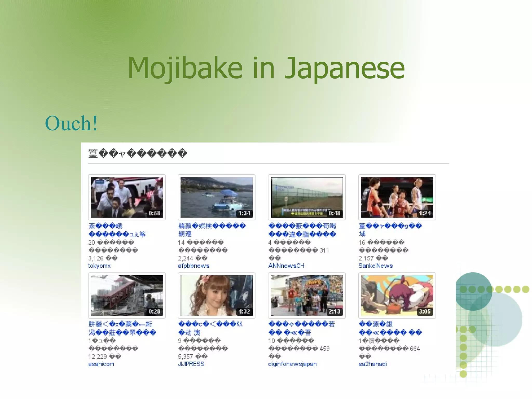Open the anime character video lasting 3:05

[397, 295]
